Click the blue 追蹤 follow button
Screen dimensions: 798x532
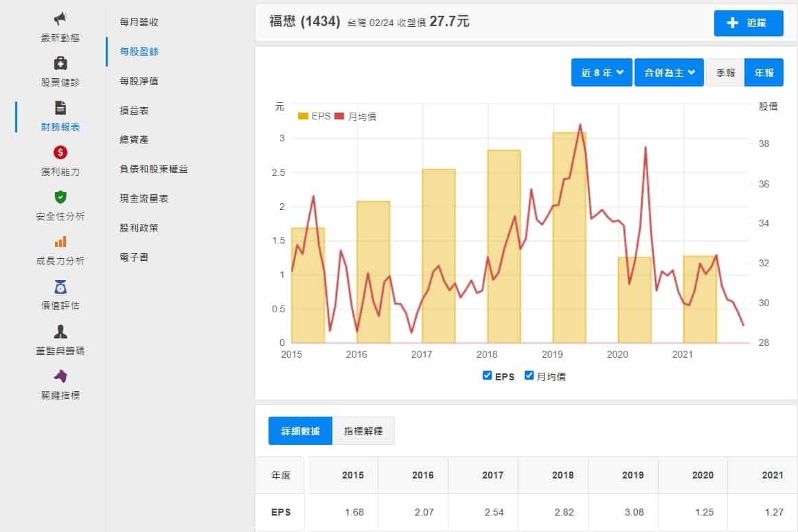(x=749, y=23)
